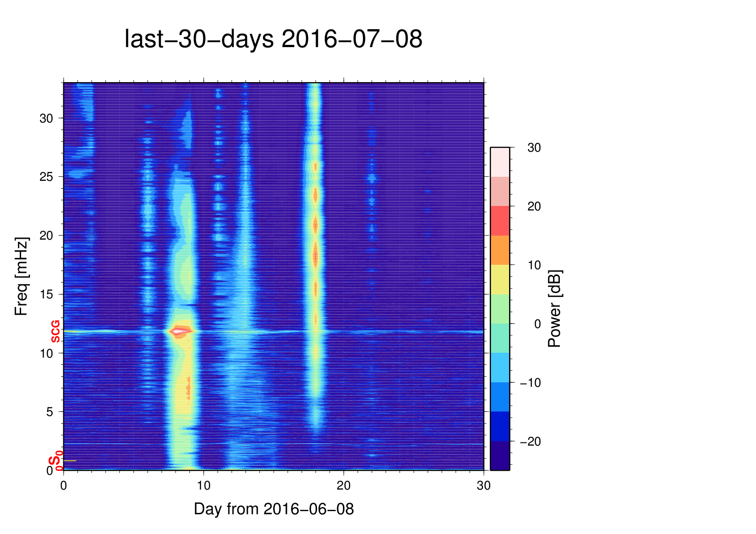Select the 'Day from 2016-06-08' x-axis label
The width and height of the screenshot is (756, 534).
click(273, 509)
